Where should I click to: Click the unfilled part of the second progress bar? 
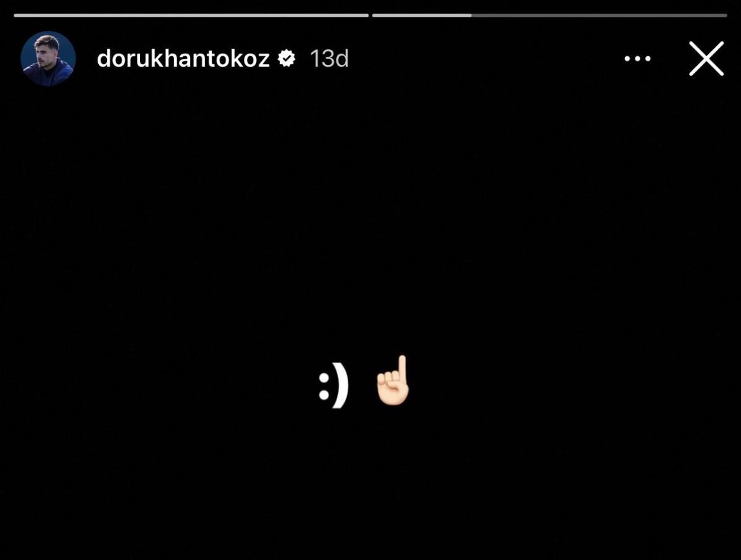[600, 15]
